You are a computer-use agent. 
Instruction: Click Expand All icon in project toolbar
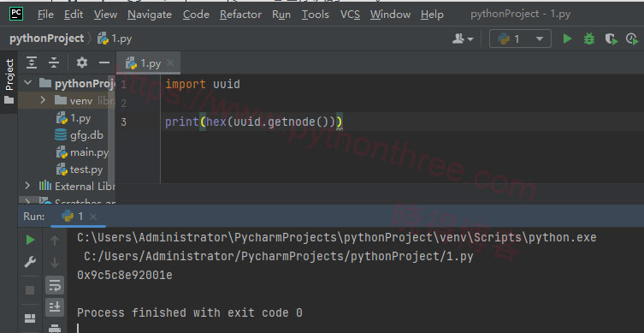(x=31, y=62)
